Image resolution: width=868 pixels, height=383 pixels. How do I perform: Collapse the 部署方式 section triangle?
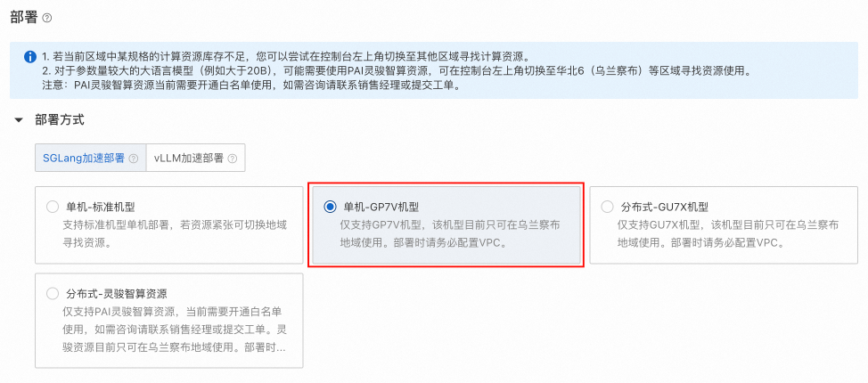click(x=20, y=120)
